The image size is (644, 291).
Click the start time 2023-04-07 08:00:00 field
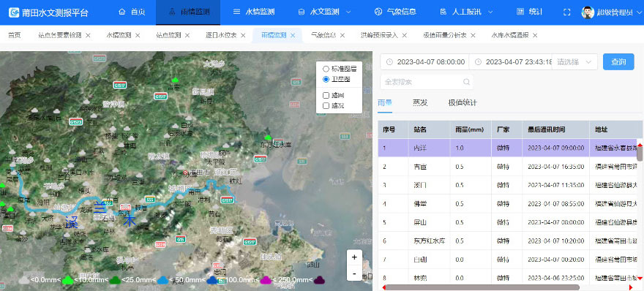tap(424, 62)
